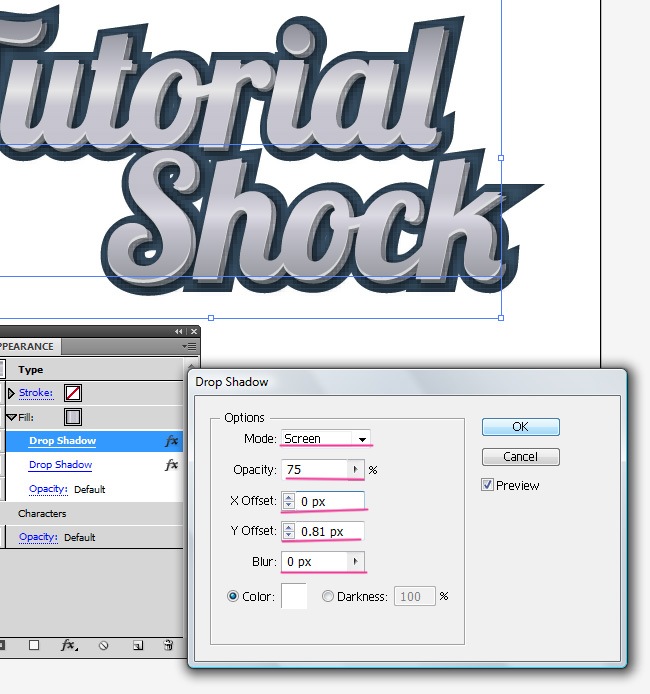Open the second Drop Shadow effect link
650x694 pixels.
pos(61,465)
